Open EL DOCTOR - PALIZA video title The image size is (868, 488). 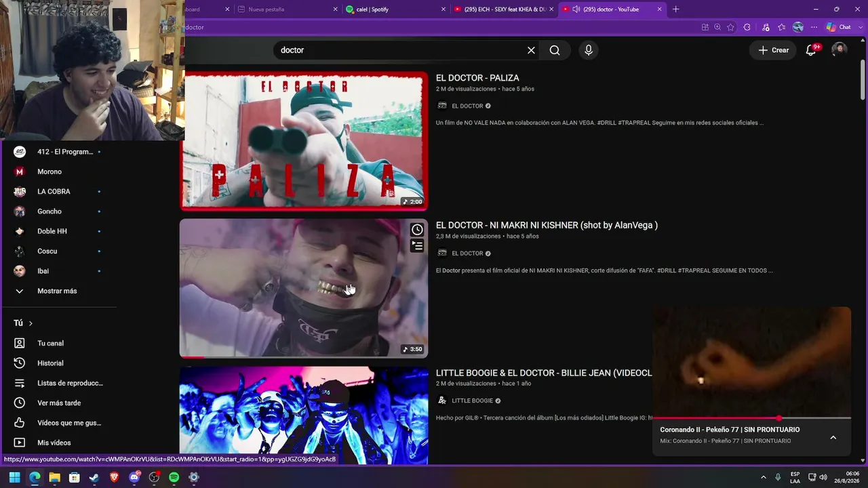[x=477, y=78]
